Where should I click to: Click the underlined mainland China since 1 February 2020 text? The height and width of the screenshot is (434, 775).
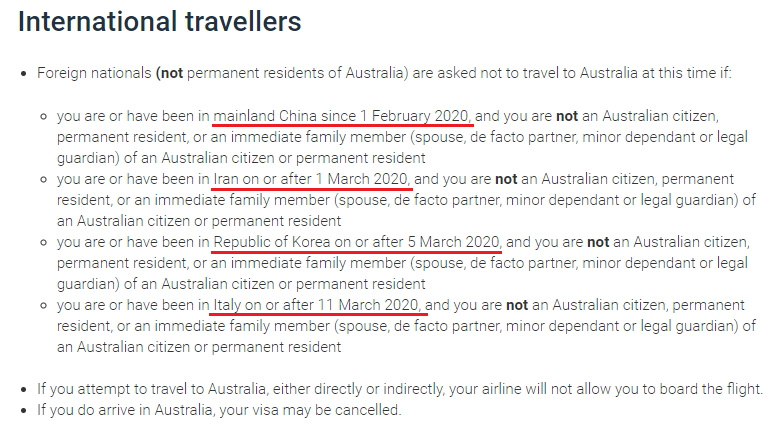tap(342, 116)
